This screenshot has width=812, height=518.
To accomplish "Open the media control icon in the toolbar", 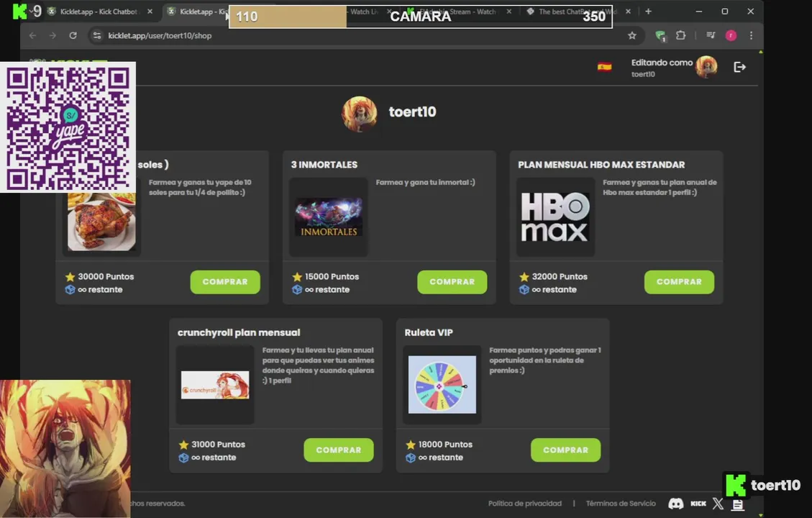I will 711,36.
